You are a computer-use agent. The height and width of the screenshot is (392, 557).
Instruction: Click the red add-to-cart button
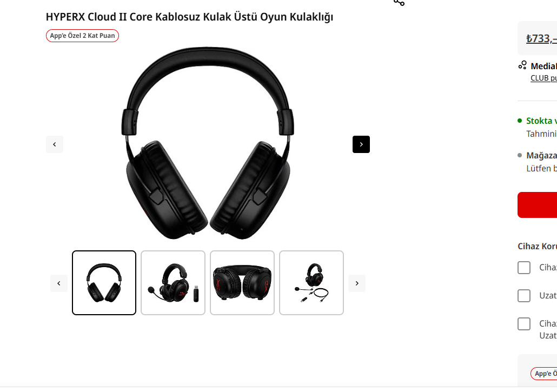coord(537,205)
